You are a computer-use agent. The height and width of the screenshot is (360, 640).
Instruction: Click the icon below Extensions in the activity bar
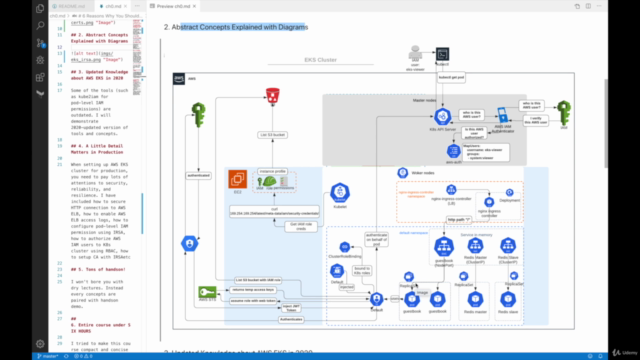pos(40,94)
